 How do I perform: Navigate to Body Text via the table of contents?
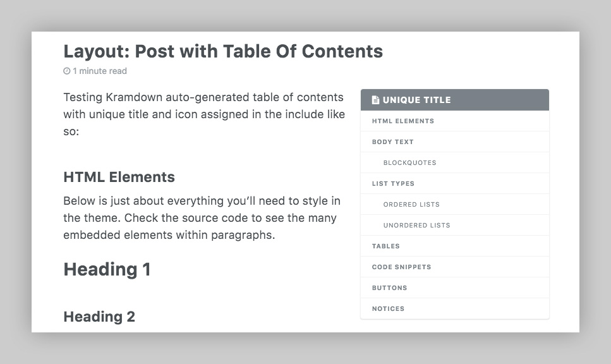pos(393,142)
